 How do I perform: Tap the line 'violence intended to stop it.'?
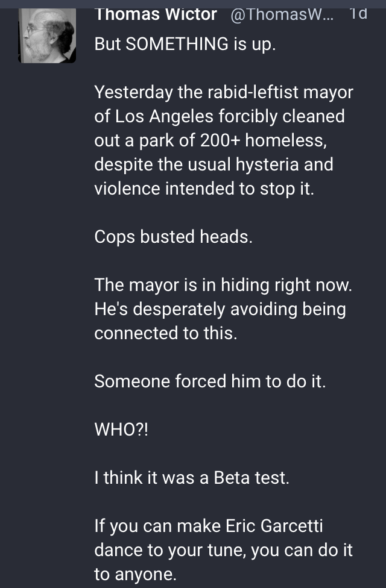[x=204, y=188]
